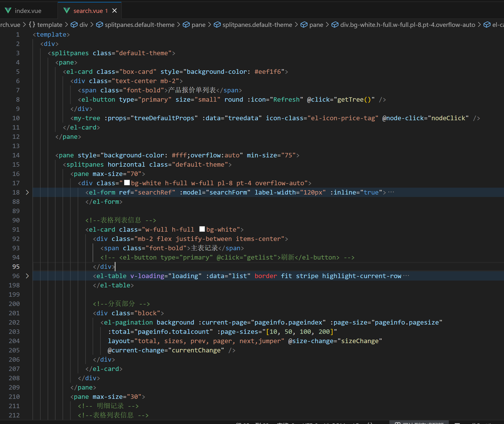This screenshot has height=424, width=504.
Task: Click ellipsis after folded el-table line
Action: pyautogui.click(x=406, y=276)
